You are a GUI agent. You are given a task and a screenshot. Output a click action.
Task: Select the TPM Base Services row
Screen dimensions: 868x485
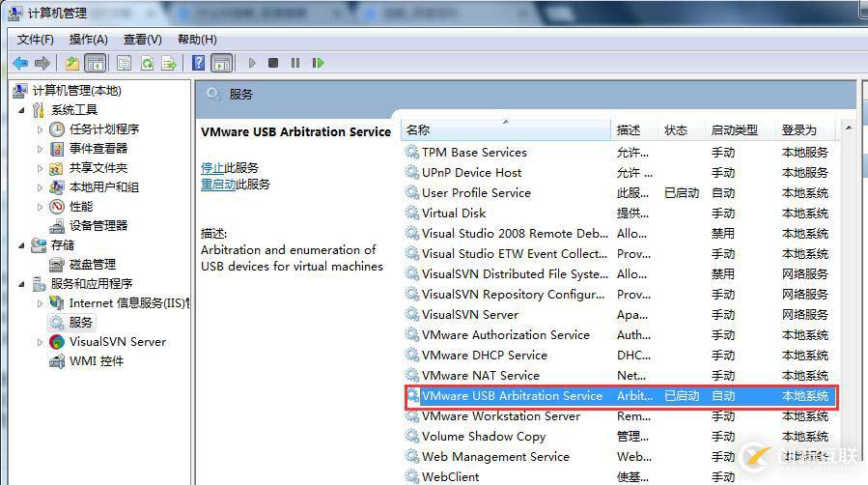[620, 153]
